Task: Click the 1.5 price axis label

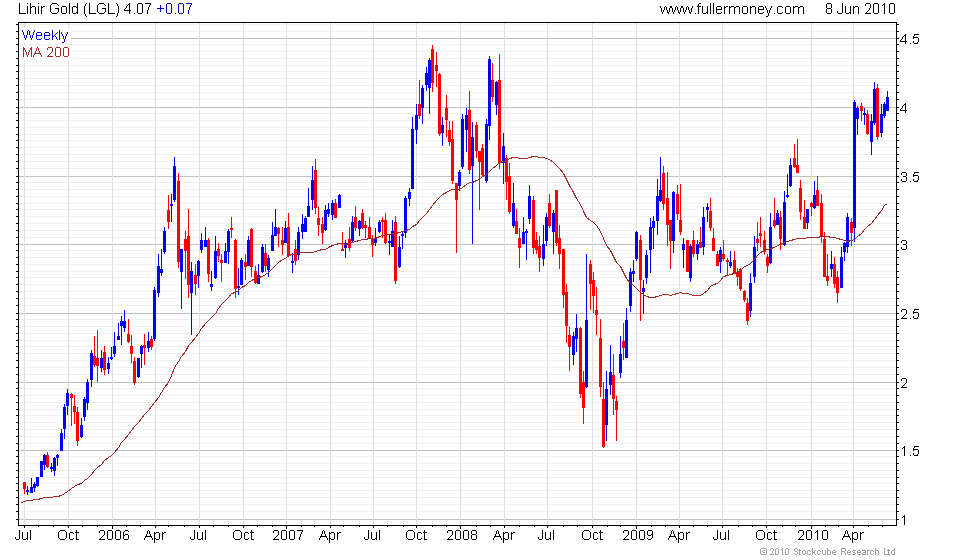Action: [909, 451]
